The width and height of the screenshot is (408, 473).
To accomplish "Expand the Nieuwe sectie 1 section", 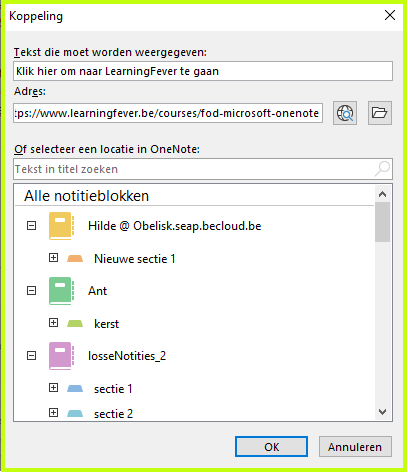I will 53,258.
